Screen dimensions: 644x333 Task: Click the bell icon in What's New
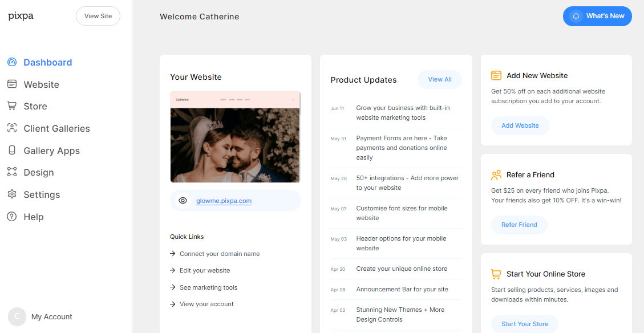click(576, 16)
